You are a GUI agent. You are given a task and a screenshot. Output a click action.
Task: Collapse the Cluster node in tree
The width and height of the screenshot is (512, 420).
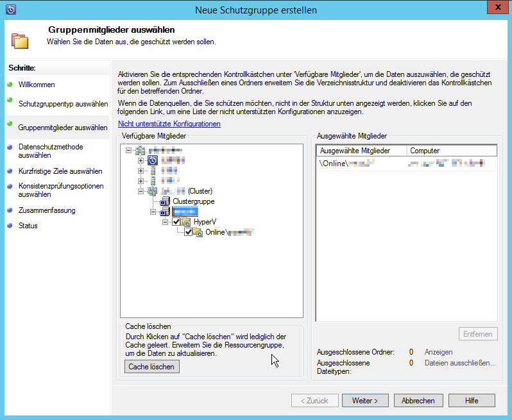[x=142, y=191]
